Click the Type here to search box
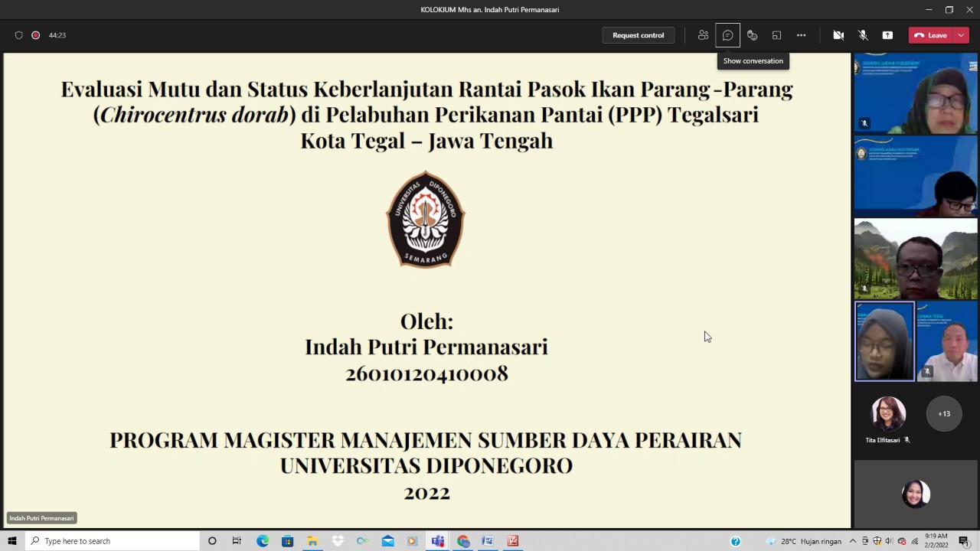Image resolution: width=980 pixels, height=551 pixels. tap(112, 541)
